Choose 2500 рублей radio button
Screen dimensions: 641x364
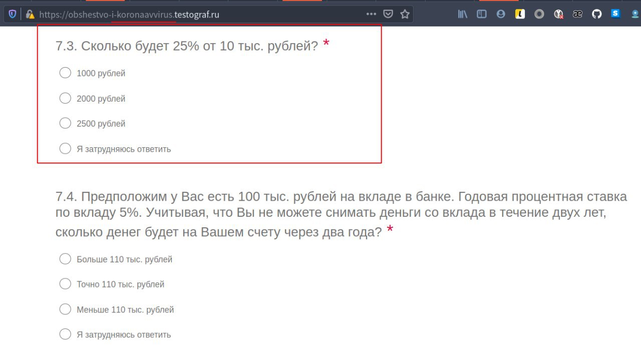pos(65,123)
